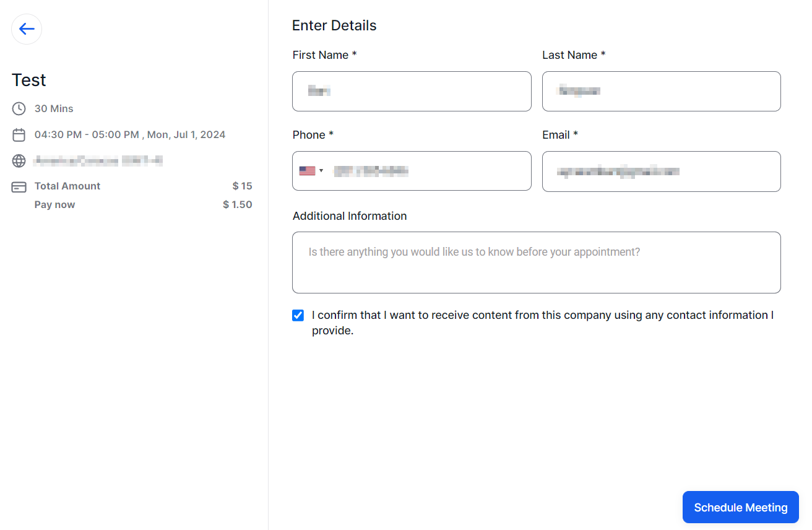Click the '30 Mins' duration text
The image size is (812, 530).
(54, 109)
